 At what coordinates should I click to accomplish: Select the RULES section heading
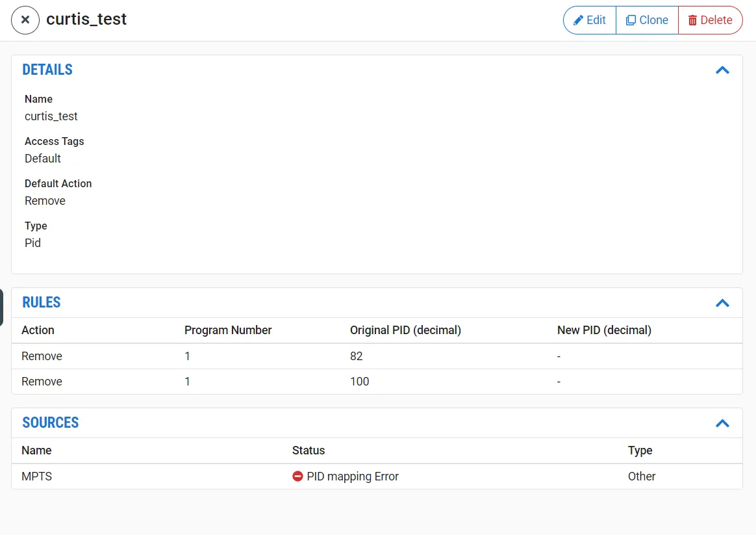point(42,302)
